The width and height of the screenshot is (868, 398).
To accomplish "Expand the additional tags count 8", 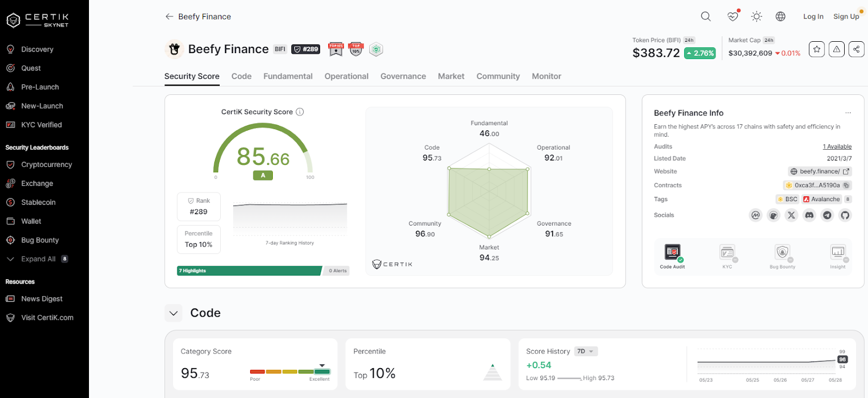I will (x=847, y=200).
